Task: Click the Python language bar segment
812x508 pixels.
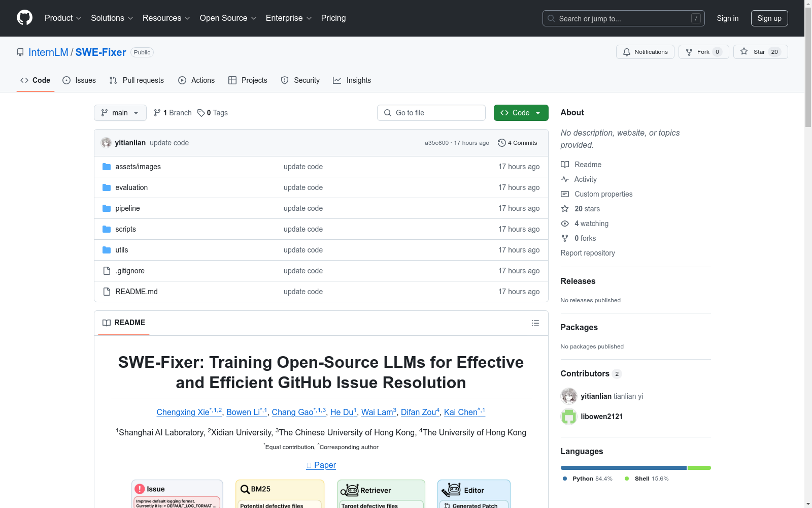Action: (624, 468)
